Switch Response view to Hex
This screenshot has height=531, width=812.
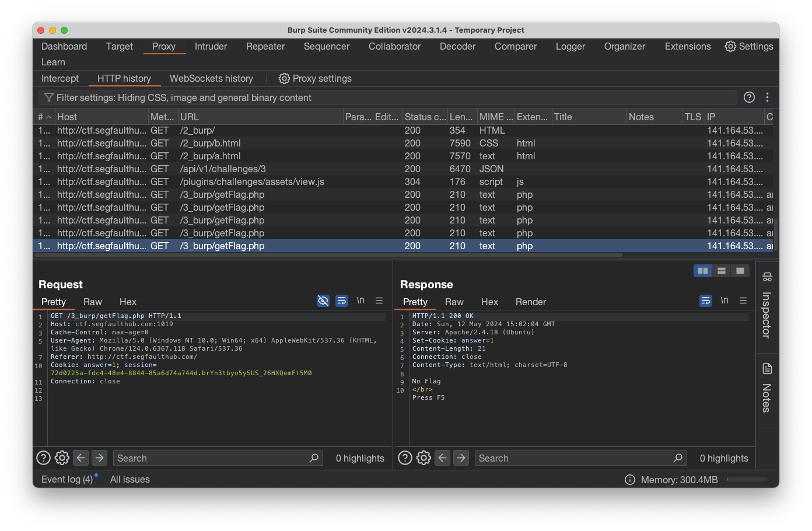point(489,302)
